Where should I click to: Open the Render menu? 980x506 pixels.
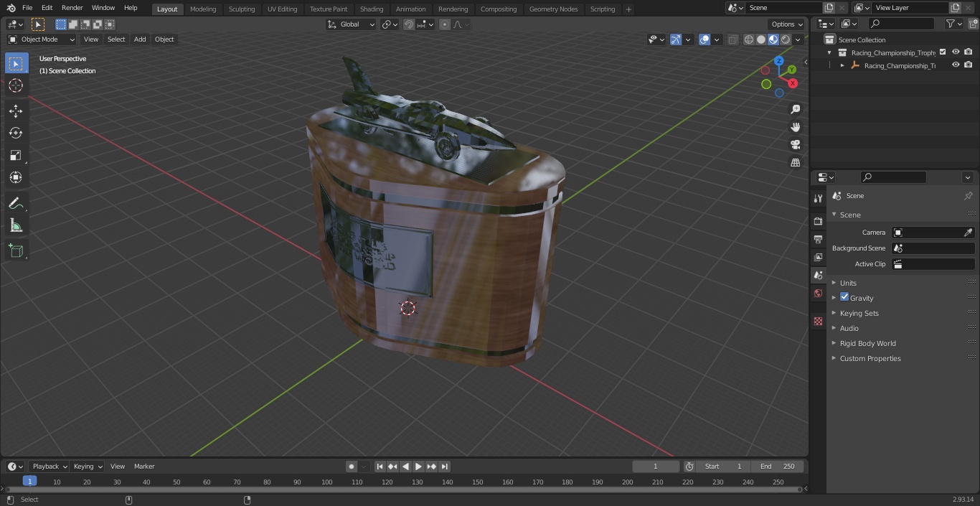pos(72,8)
